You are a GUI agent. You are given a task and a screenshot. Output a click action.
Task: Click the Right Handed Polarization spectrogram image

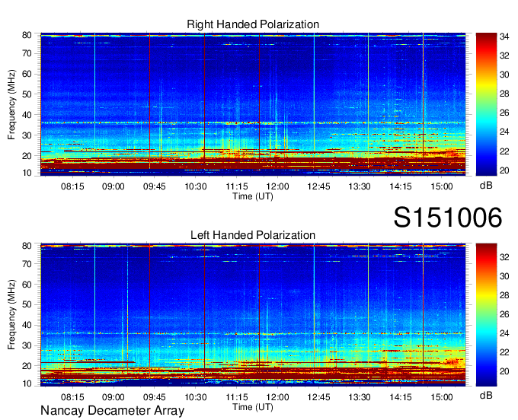253,104
